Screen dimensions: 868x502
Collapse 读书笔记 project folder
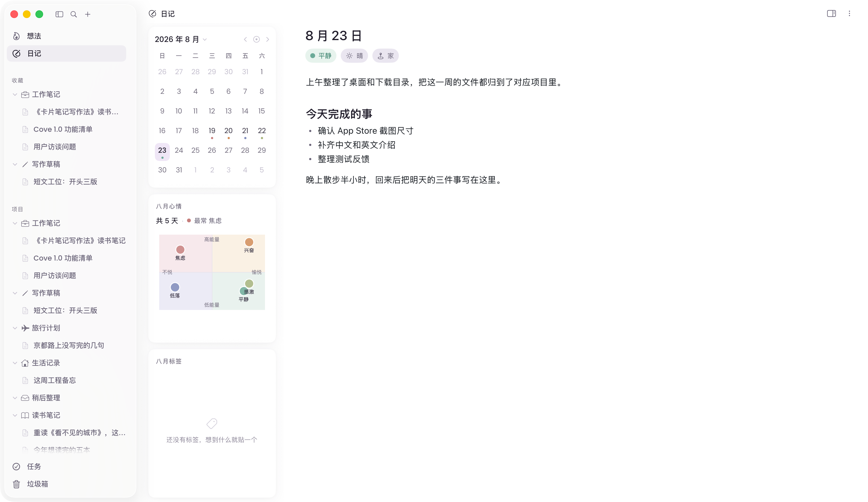pos(15,415)
